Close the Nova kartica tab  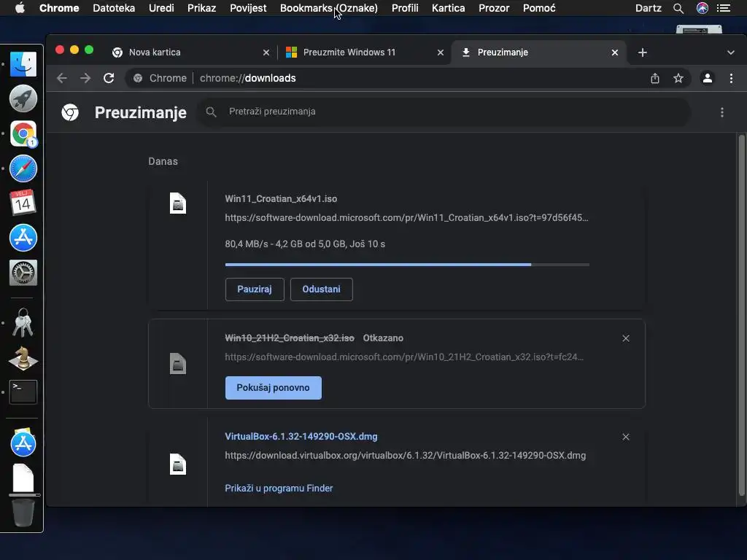pyautogui.click(x=266, y=52)
